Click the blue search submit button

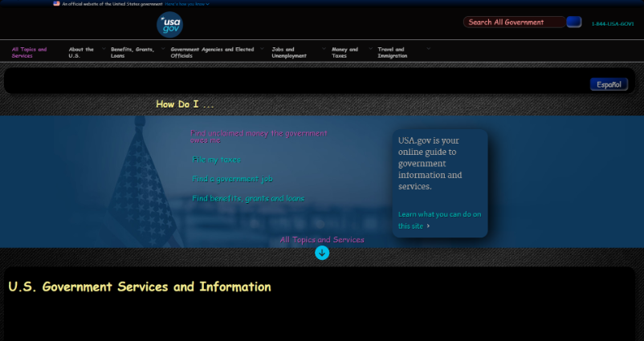pyautogui.click(x=574, y=22)
